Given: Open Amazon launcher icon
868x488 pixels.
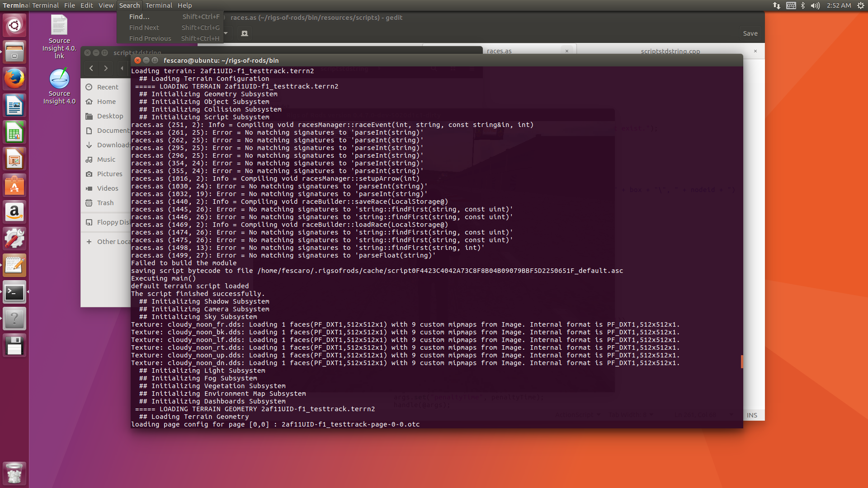Looking at the screenshot, I should tap(14, 212).
